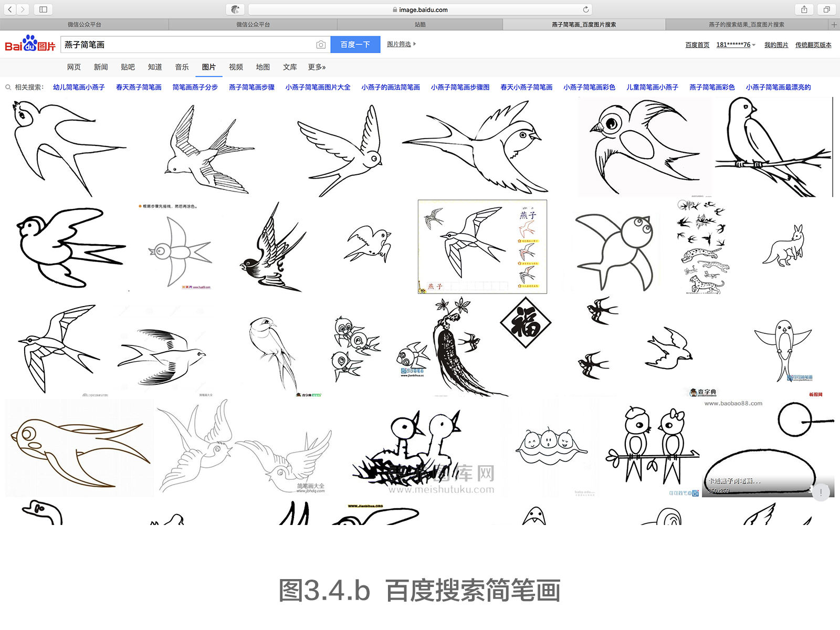Switch to the 站酷 tab
840x630 pixels.
[420, 25]
